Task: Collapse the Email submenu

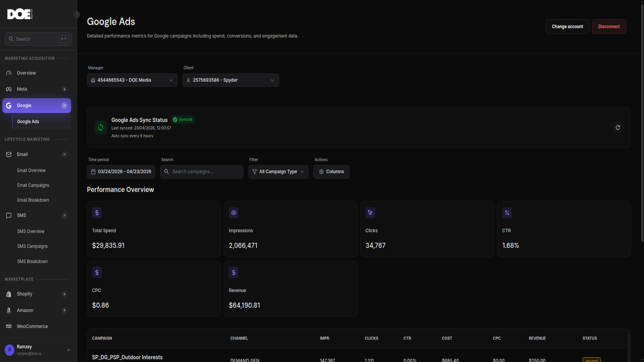Action: 64,155
